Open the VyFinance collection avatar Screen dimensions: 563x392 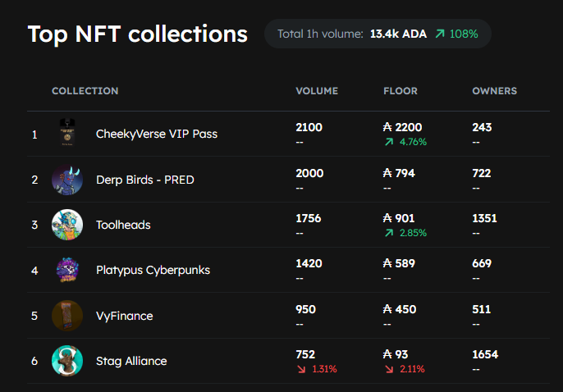point(67,316)
